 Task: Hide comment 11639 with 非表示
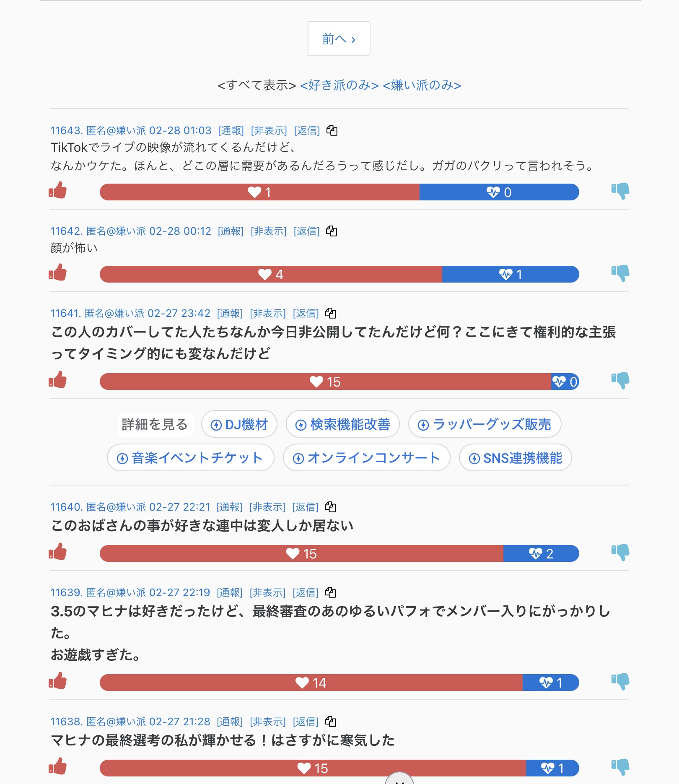267,592
